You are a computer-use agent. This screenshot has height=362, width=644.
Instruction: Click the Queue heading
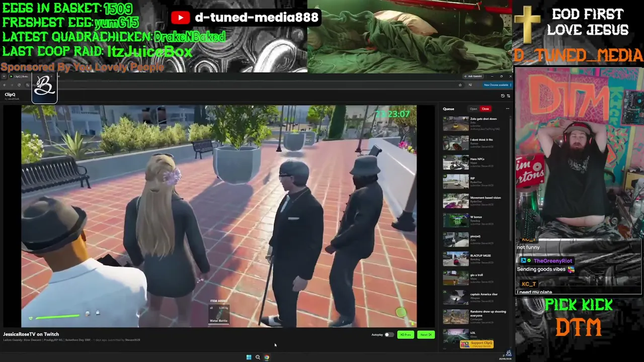(x=448, y=109)
